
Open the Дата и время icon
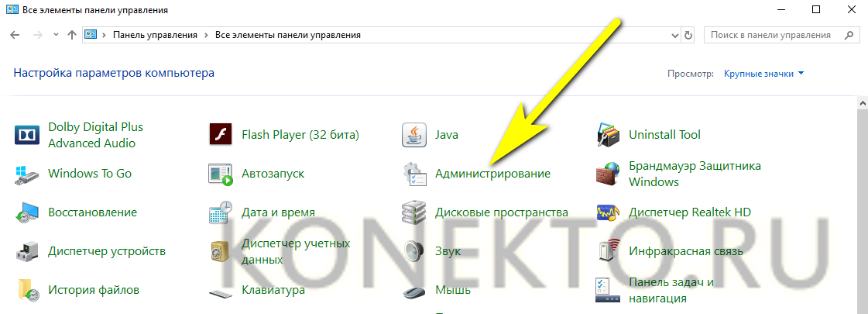(x=220, y=212)
